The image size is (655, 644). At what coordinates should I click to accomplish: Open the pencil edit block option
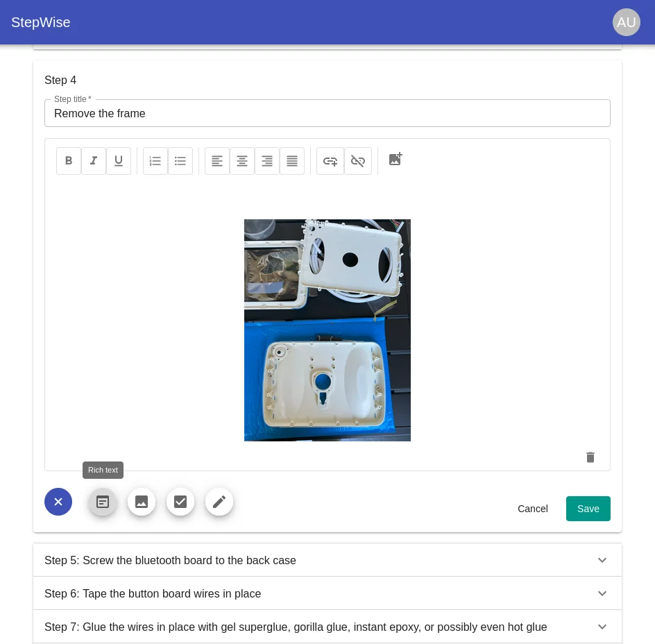[219, 502]
